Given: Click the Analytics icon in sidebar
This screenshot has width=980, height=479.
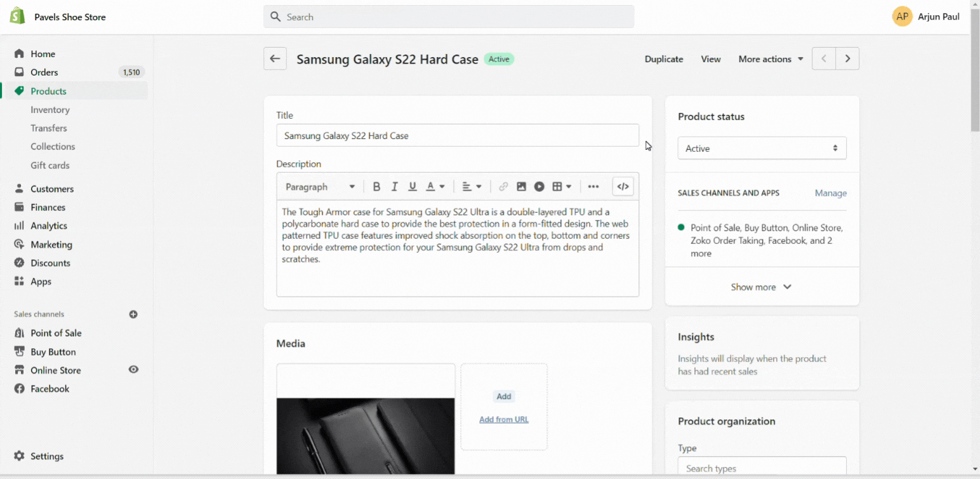Looking at the screenshot, I should (19, 226).
